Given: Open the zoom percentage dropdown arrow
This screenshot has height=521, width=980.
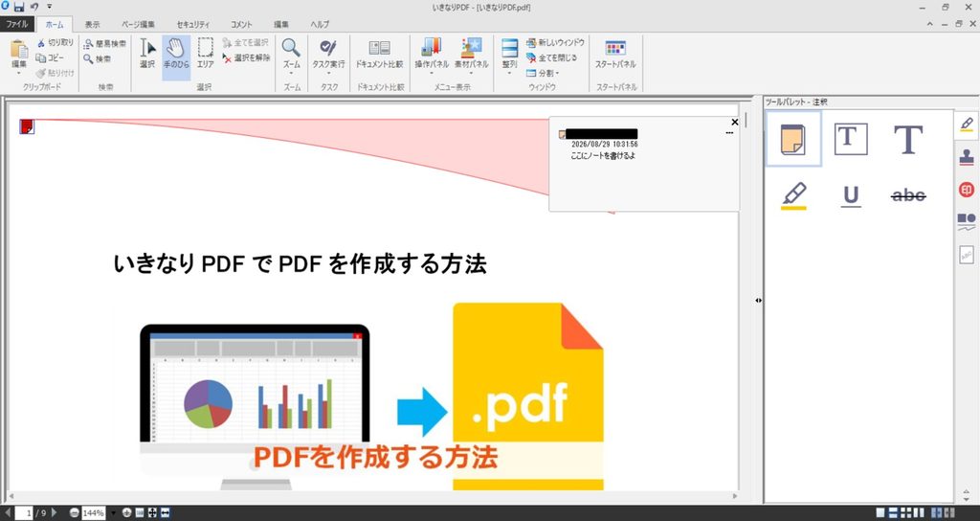Looking at the screenshot, I should [x=113, y=513].
